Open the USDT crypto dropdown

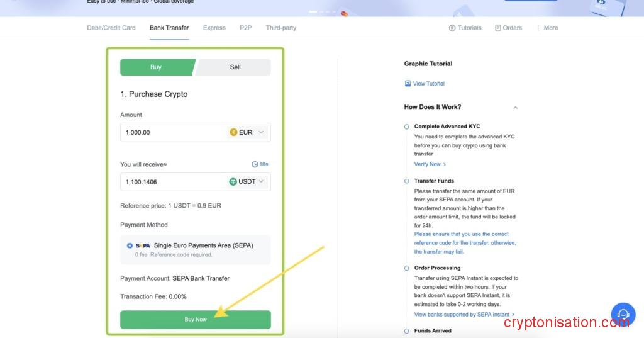(x=261, y=182)
